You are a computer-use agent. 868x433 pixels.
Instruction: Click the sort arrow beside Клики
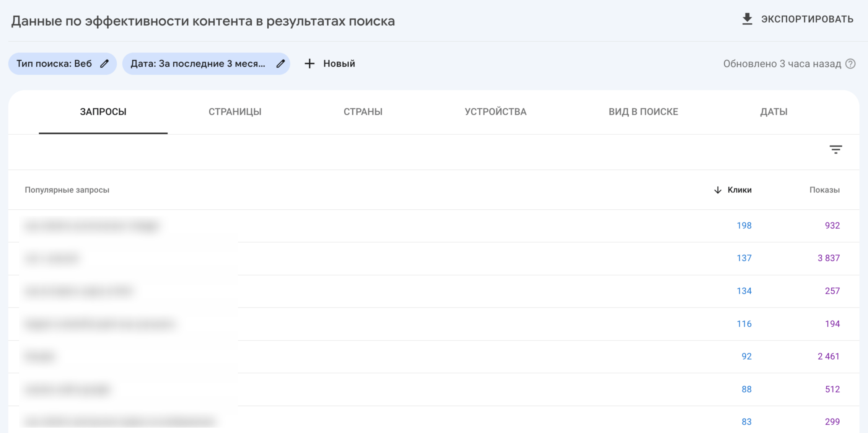[717, 189]
